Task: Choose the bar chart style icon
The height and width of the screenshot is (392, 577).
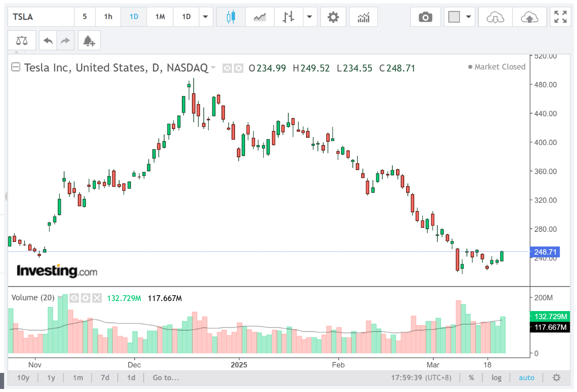Action: [288, 17]
